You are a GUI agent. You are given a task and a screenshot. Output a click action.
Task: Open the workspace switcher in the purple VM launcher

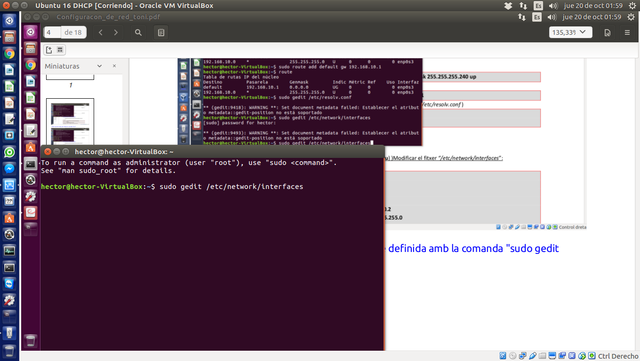pos(31,229)
